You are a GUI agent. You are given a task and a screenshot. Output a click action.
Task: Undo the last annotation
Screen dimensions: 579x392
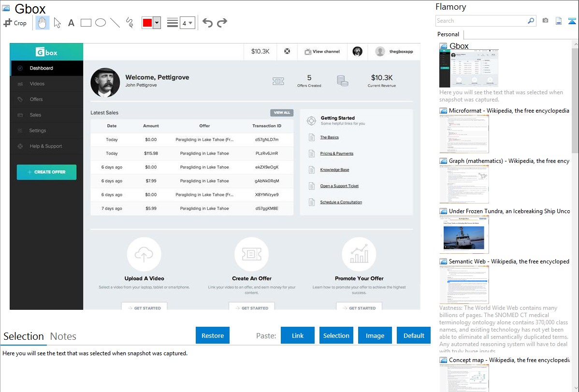click(x=207, y=23)
